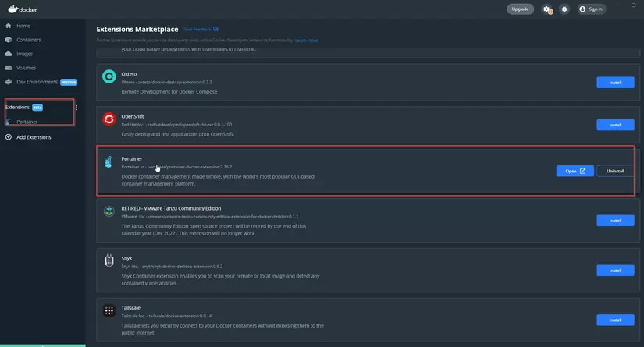Image resolution: width=644 pixels, height=347 pixels.
Task: Click Remote Development for Docker Compose text
Action: (169, 92)
